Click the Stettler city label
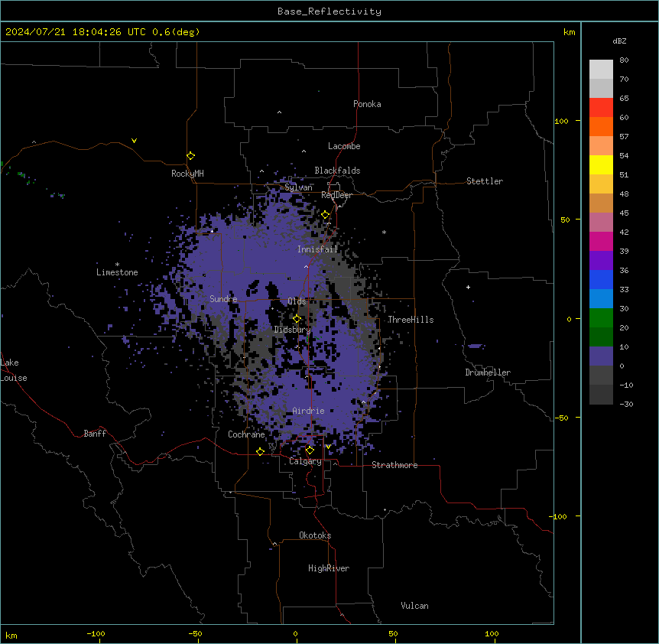Image resolution: width=659 pixels, height=644 pixels. coord(485,181)
